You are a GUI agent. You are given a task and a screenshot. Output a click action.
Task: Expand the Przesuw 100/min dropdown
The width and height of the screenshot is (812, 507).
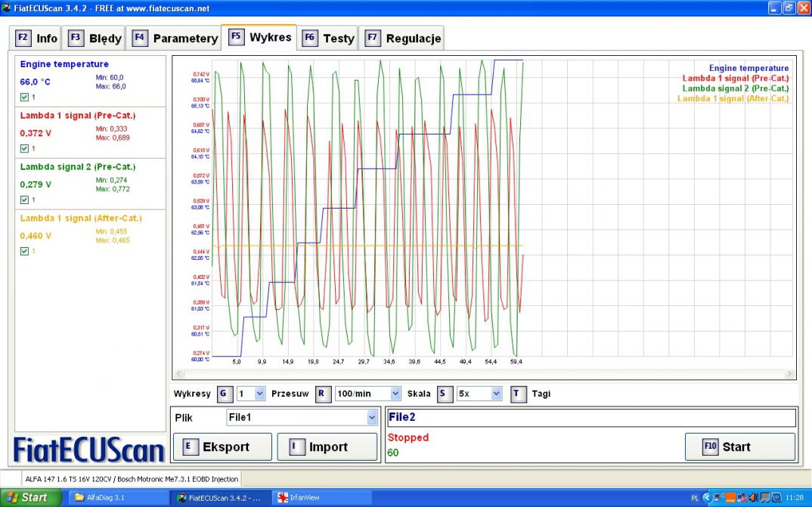tap(395, 394)
